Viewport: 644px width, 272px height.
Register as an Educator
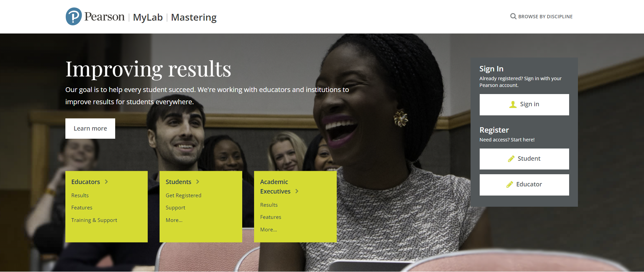(x=524, y=184)
